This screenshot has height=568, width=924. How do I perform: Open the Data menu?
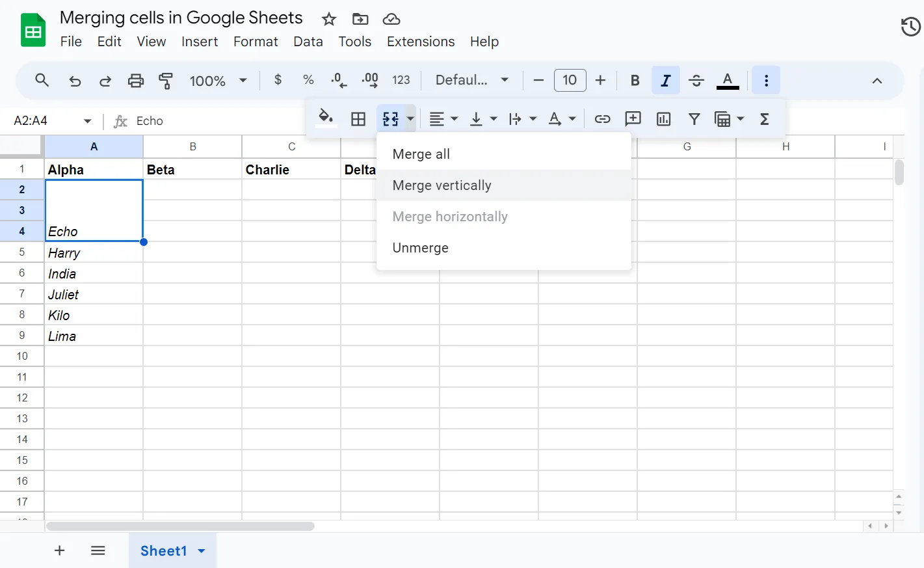point(308,42)
